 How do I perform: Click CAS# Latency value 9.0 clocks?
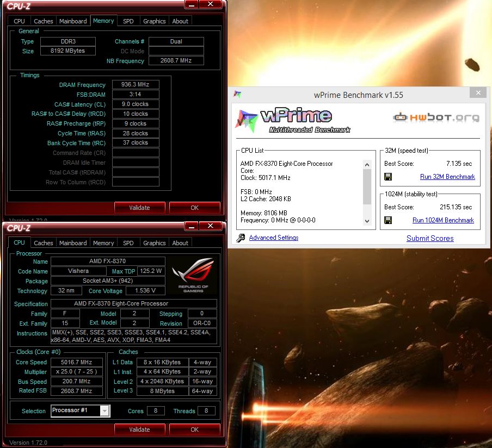pyautogui.click(x=136, y=104)
